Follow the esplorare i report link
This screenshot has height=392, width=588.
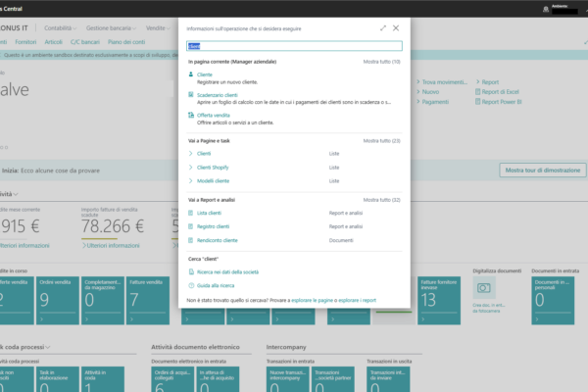[357, 300]
